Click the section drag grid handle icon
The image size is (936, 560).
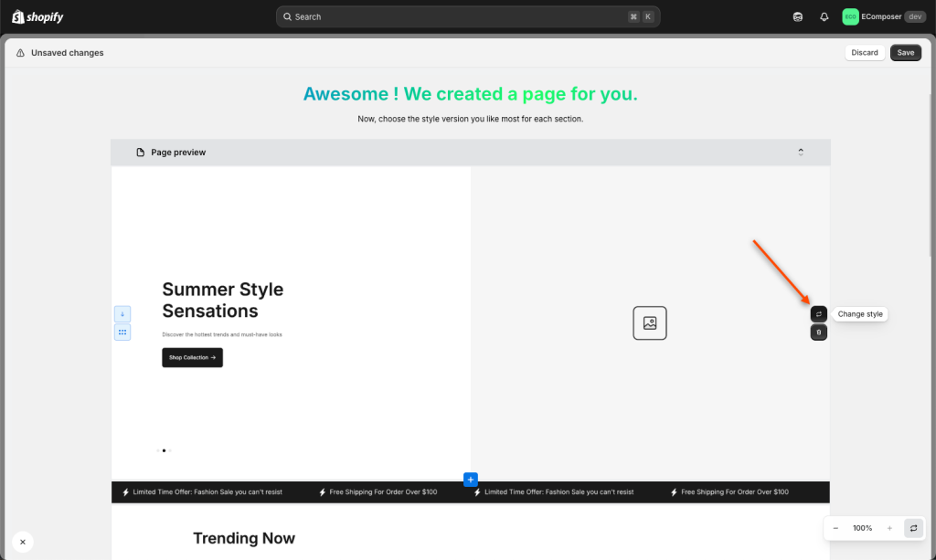point(122,333)
